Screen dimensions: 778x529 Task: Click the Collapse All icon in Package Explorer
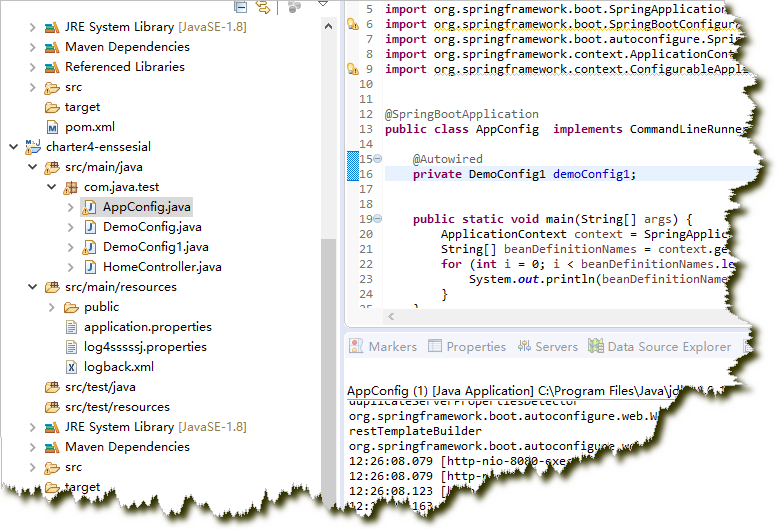tap(241, 6)
